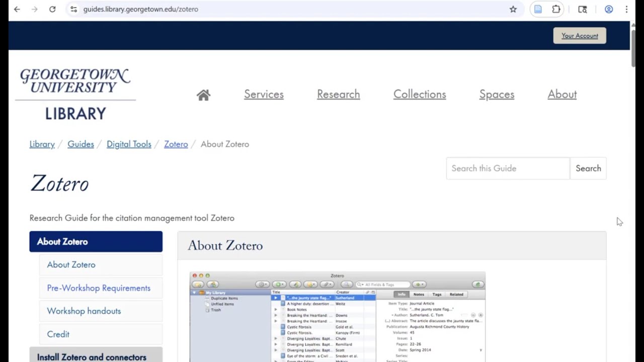This screenshot has width=644, height=362.
Task: Open the Collections menu
Action: pyautogui.click(x=420, y=95)
